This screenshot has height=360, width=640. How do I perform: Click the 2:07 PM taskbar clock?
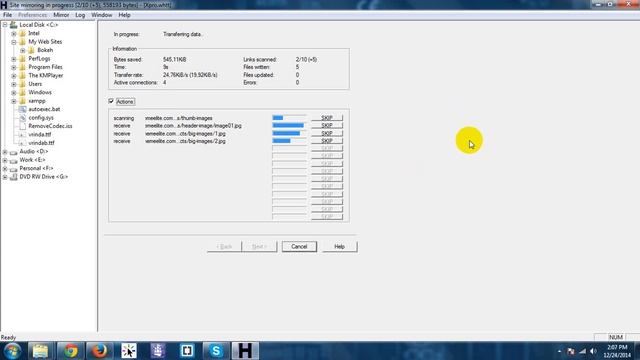click(617, 347)
